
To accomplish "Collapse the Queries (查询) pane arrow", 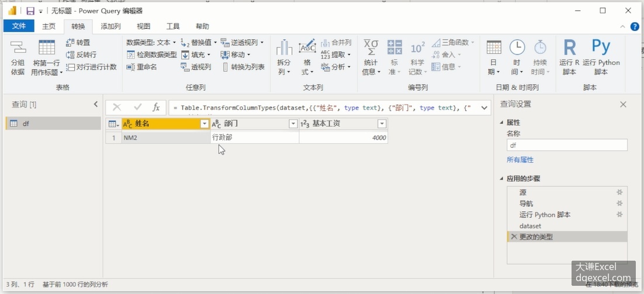I will pos(95,104).
